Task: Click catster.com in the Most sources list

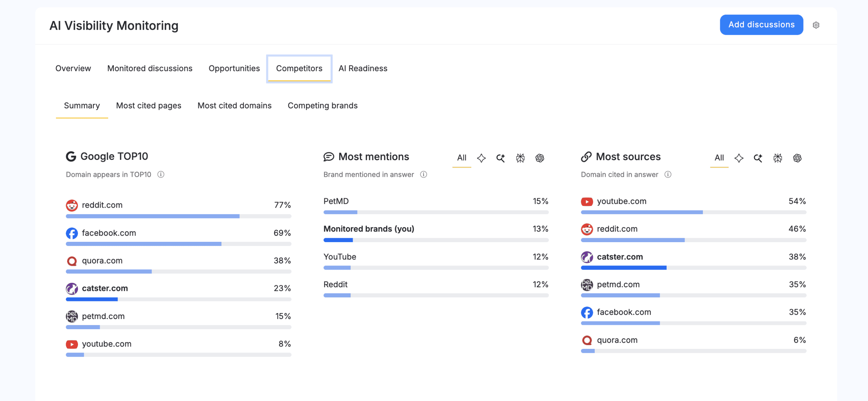Action: click(x=620, y=257)
